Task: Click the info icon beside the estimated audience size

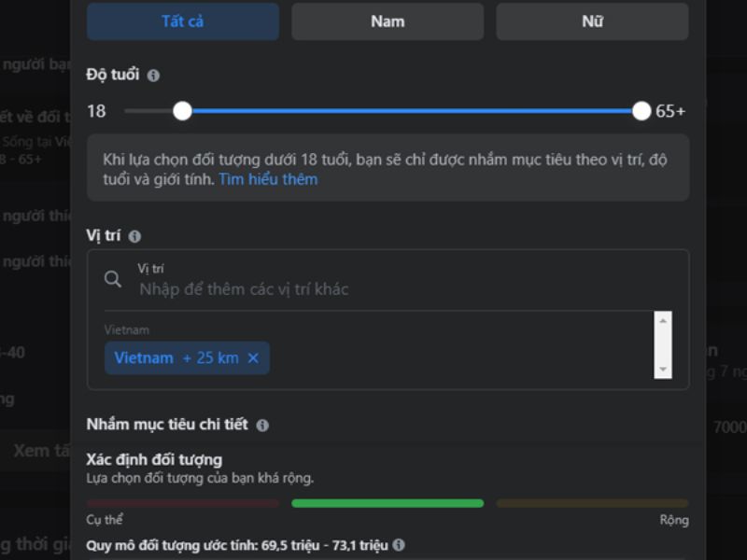Action: click(399, 544)
